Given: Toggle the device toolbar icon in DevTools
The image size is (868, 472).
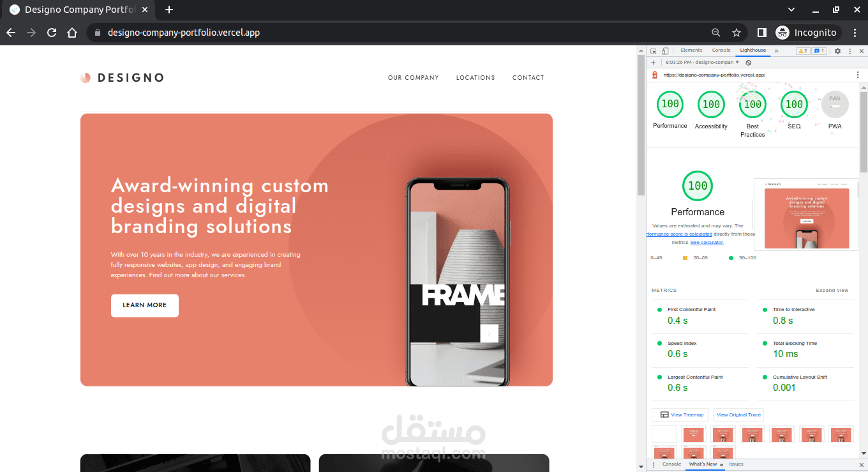Looking at the screenshot, I should pyautogui.click(x=664, y=51).
